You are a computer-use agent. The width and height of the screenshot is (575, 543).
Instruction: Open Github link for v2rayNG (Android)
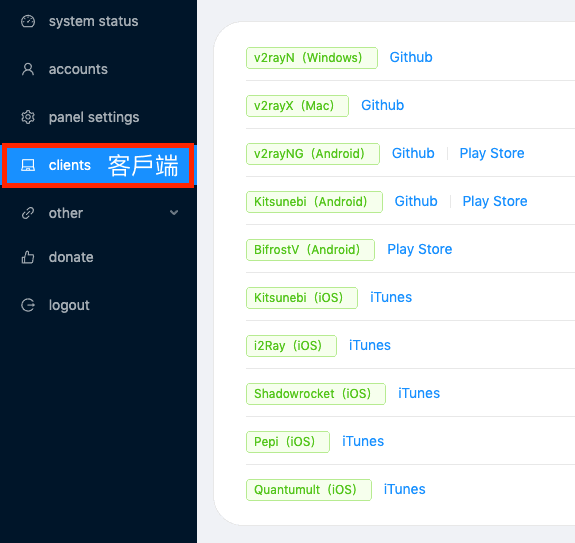coord(413,153)
